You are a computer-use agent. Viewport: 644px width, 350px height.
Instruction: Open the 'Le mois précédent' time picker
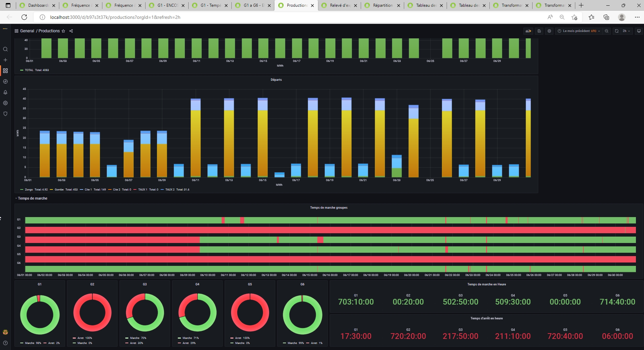tap(578, 31)
